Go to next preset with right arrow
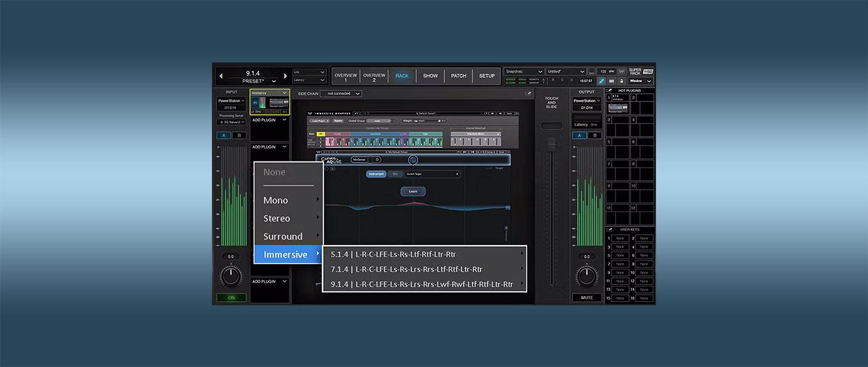The width and height of the screenshot is (868, 367). [x=285, y=76]
